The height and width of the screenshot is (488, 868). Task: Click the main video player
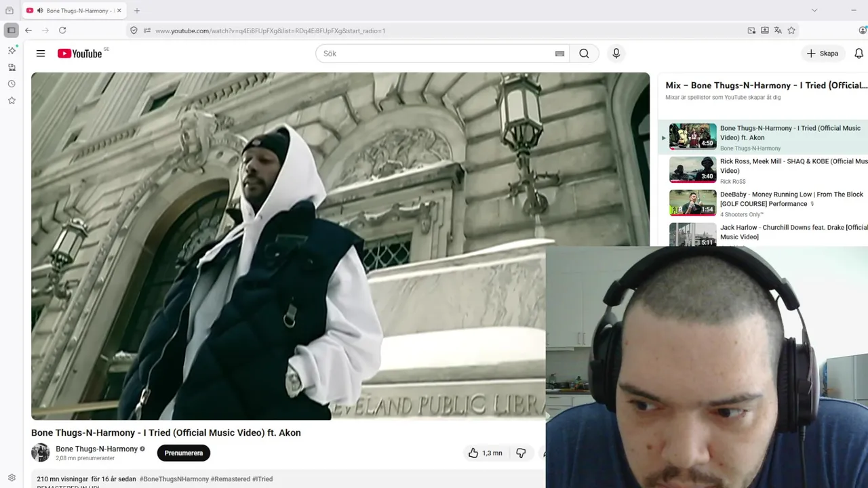340,246
